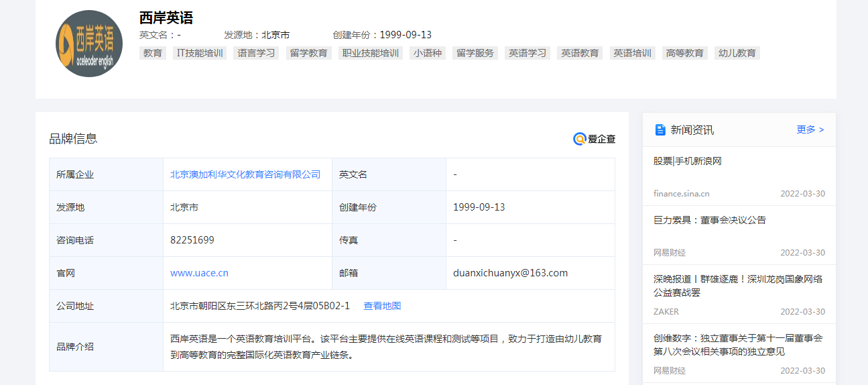Click email duanxichuanyx@163.com
Screen dimensions: 868x385
[x=511, y=273]
